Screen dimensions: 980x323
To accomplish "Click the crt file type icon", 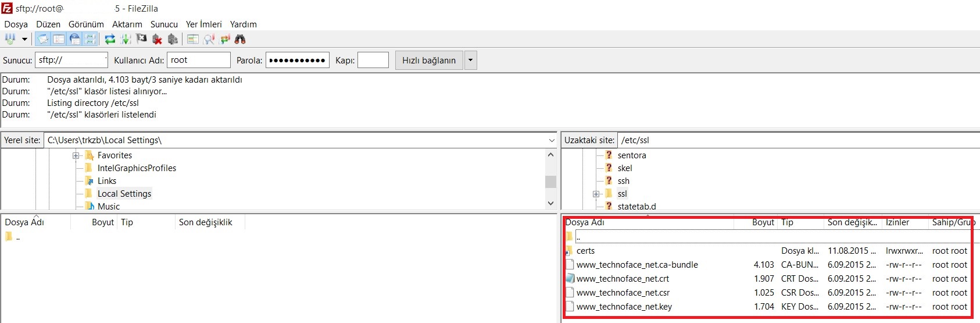I will 570,279.
